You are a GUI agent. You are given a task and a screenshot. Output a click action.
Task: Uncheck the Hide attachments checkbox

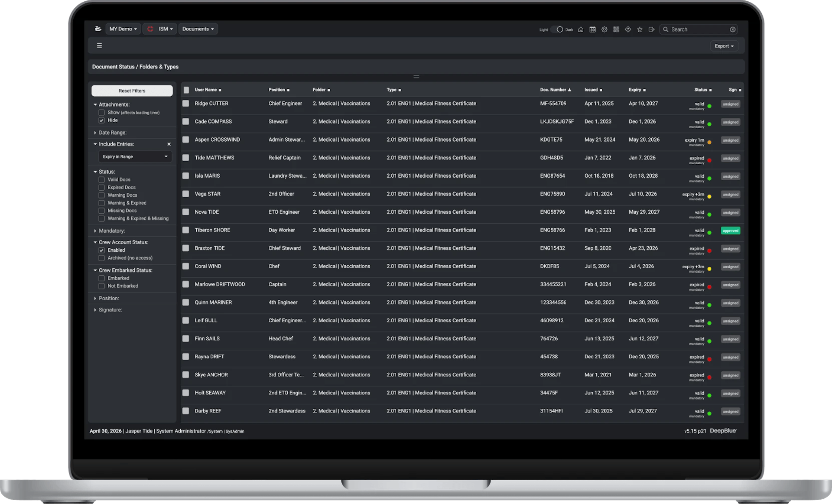pos(101,120)
